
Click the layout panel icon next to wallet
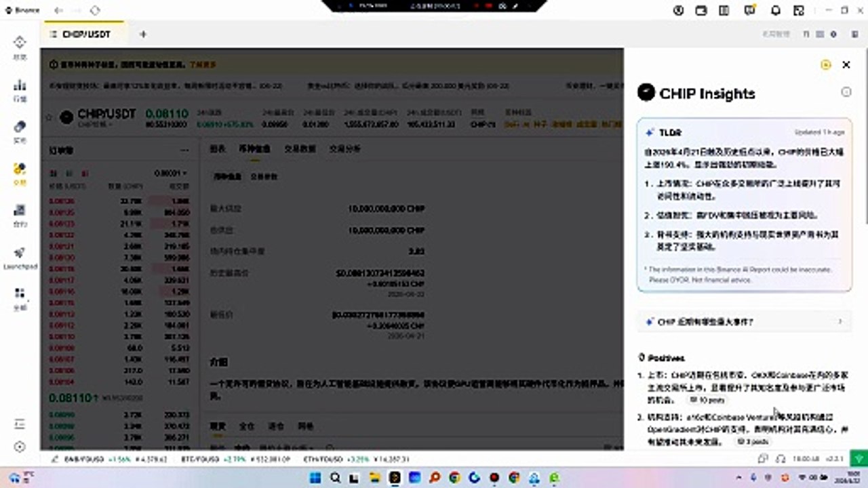725,10
